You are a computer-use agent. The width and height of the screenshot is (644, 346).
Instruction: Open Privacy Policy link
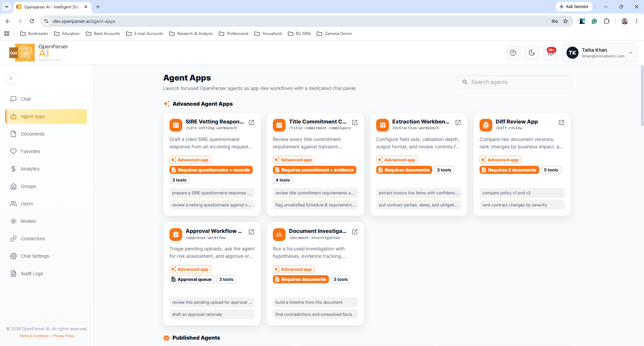tap(63, 336)
